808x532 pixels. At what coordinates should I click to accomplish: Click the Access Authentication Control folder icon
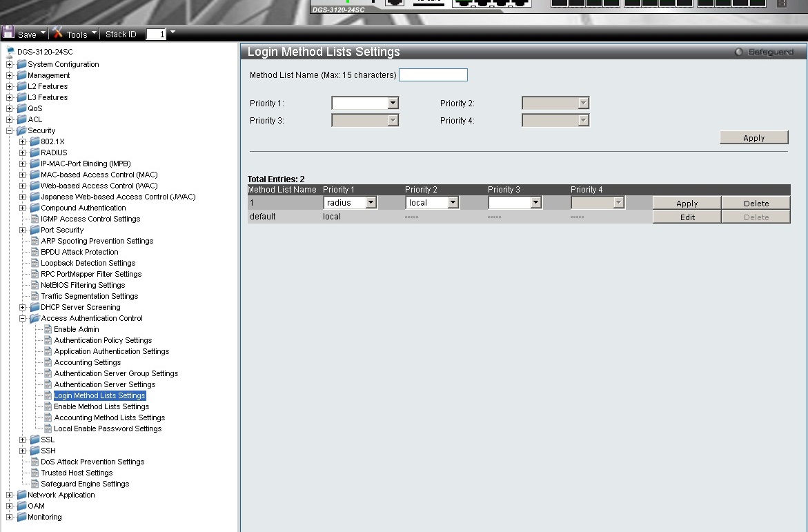tap(35, 318)
